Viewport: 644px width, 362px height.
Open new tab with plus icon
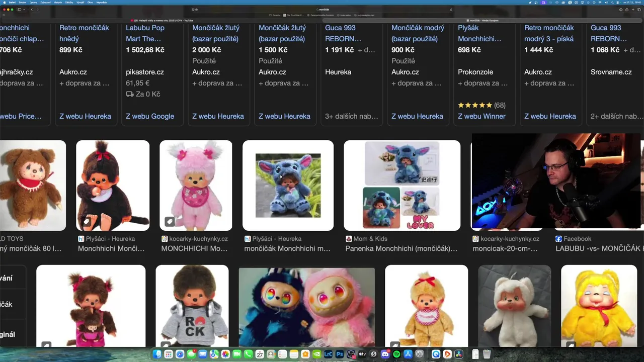[632, 10]
